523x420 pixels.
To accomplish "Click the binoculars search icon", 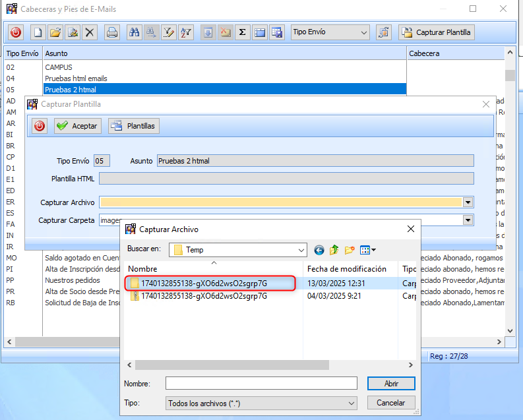I will click(x=135, y=32).
